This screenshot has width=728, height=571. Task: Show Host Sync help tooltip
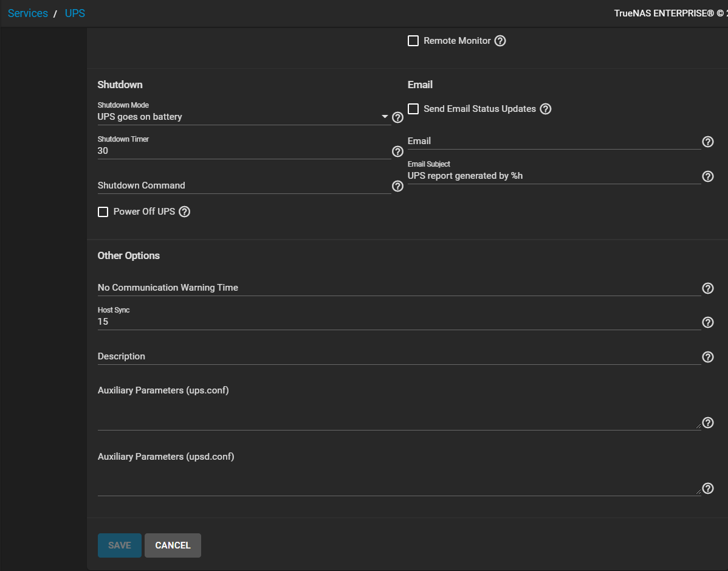pyautogui.click(x=707, y=322)
